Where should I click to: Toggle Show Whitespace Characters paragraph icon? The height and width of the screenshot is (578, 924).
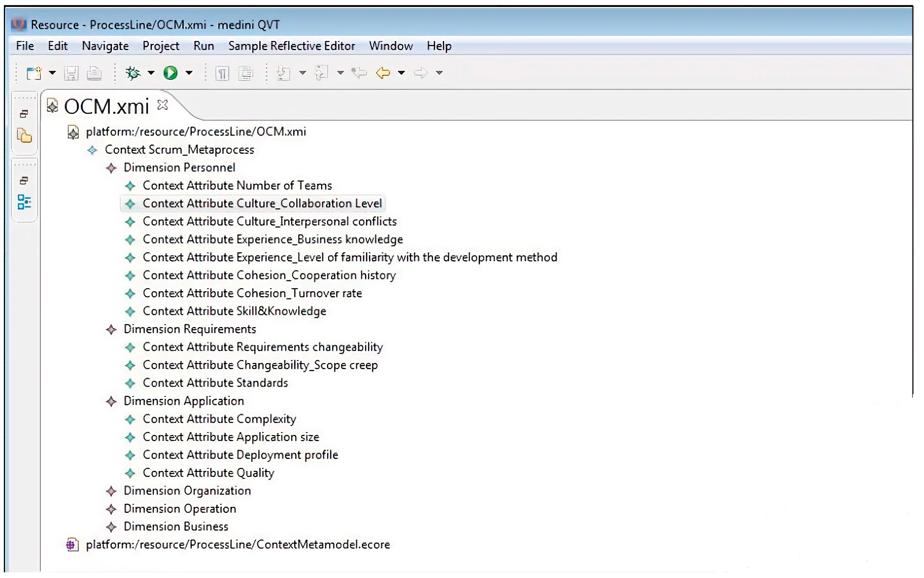coord(222,73)
